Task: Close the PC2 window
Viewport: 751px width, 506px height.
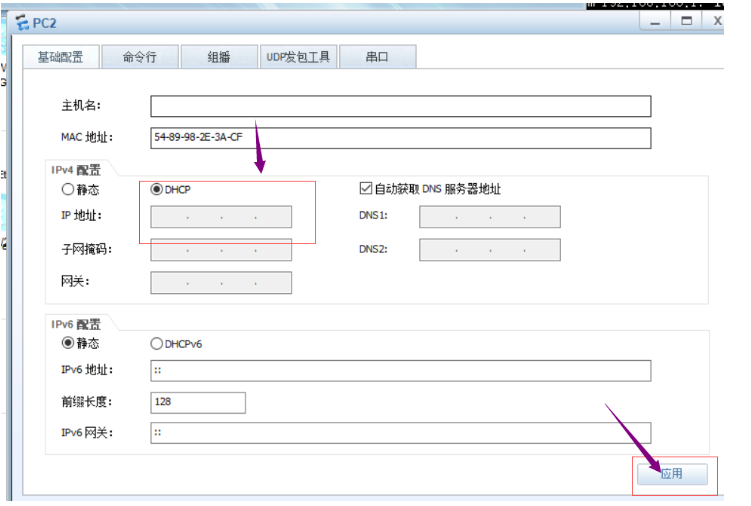Action: tap(716, 21)
